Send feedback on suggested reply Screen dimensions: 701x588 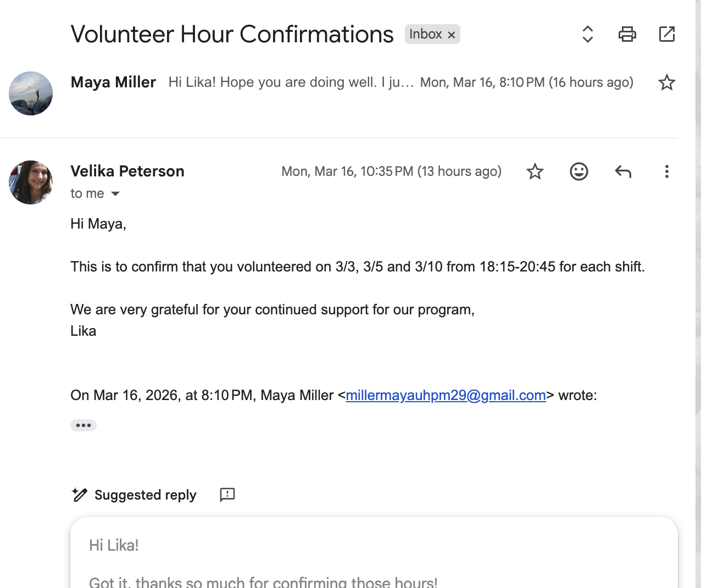(227, 495)
